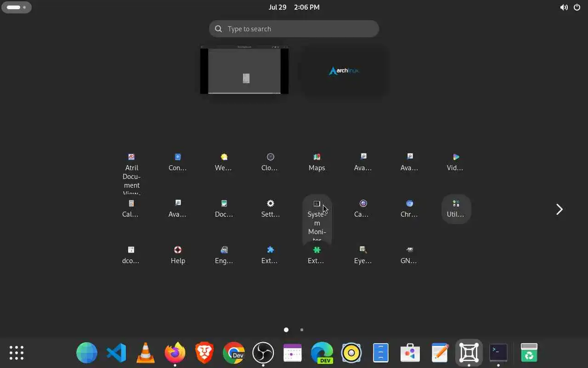The width and height of the screenshot is (588, 368).
Task: Open the Calendar app in the dock
Action: pos(293,353)
